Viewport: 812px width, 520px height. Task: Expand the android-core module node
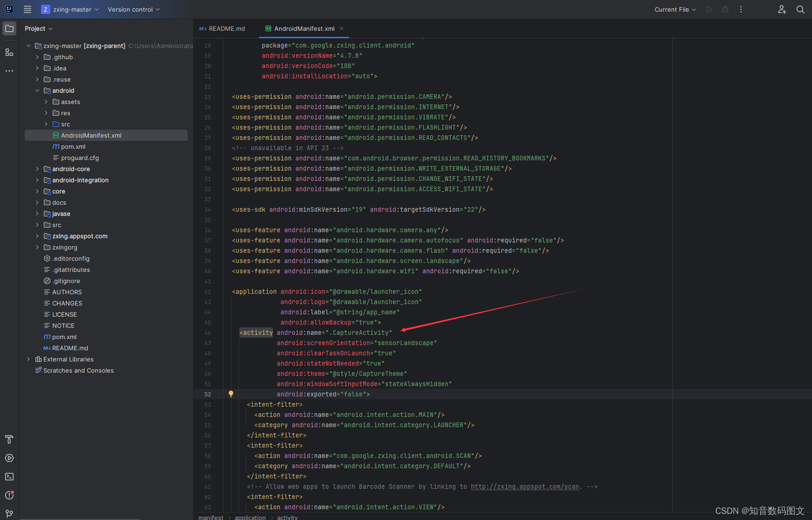point(37,169)
